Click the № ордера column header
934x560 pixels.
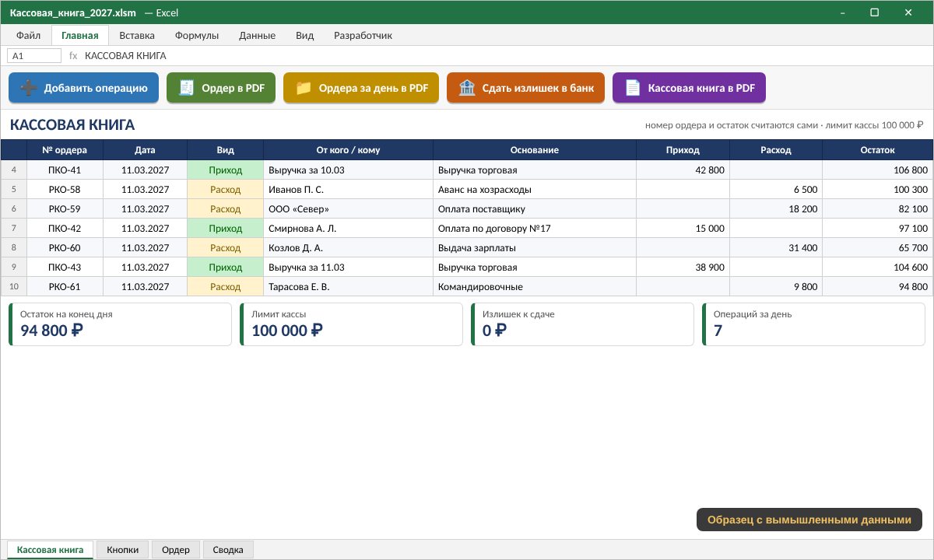coord(65,150)
